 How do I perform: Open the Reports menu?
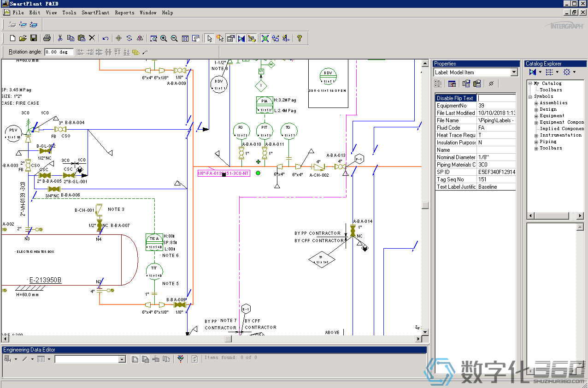(x=124, y=12)
